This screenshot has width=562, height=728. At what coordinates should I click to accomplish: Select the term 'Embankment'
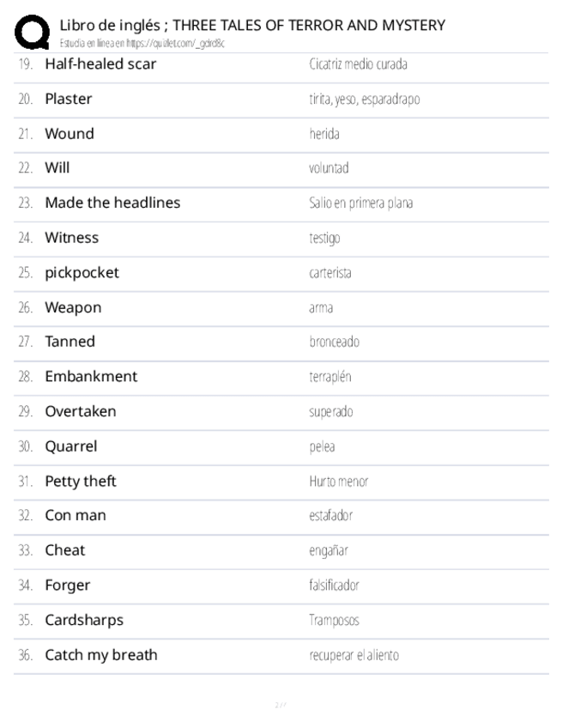[x=91, y=376]
